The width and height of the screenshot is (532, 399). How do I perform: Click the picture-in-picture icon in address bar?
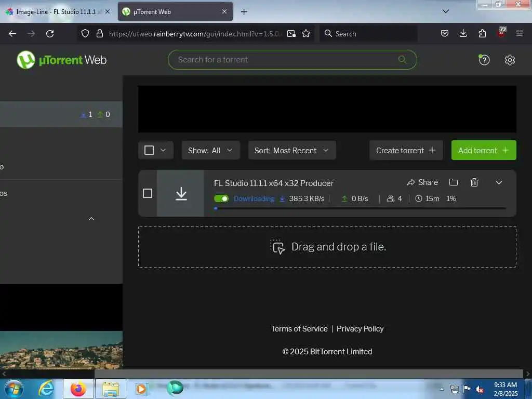(291, 33)
